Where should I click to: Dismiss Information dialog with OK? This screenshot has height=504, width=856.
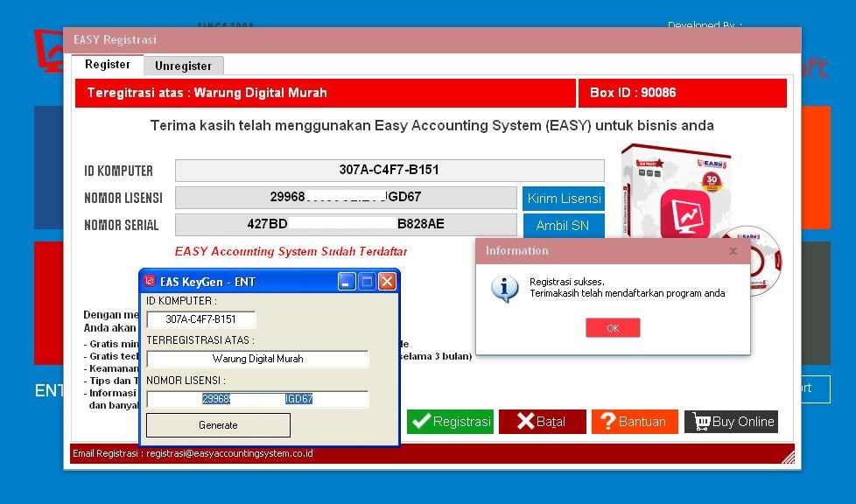(613, 328)
